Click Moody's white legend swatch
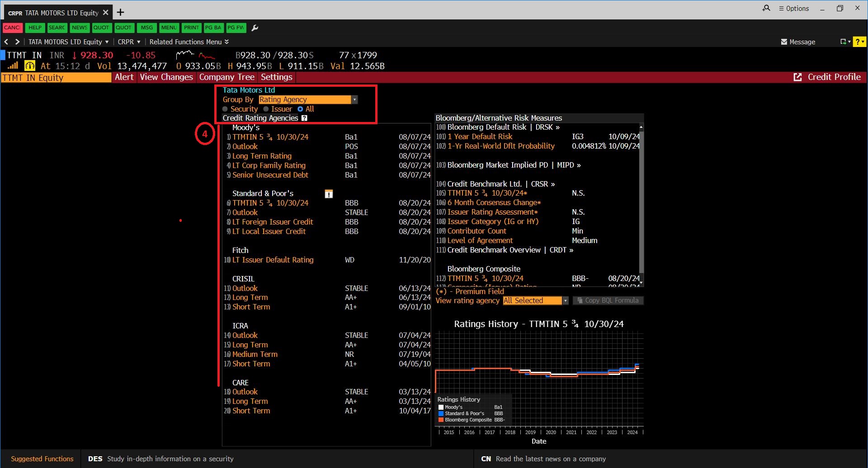The width and height of the screenshot is (868, 468). [441, 407]
